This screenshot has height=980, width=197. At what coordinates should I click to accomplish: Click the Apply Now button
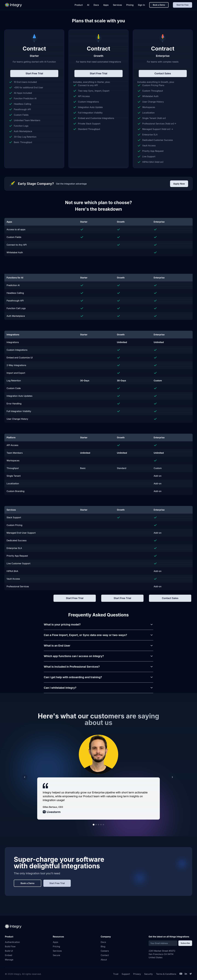tap(179, 183)
